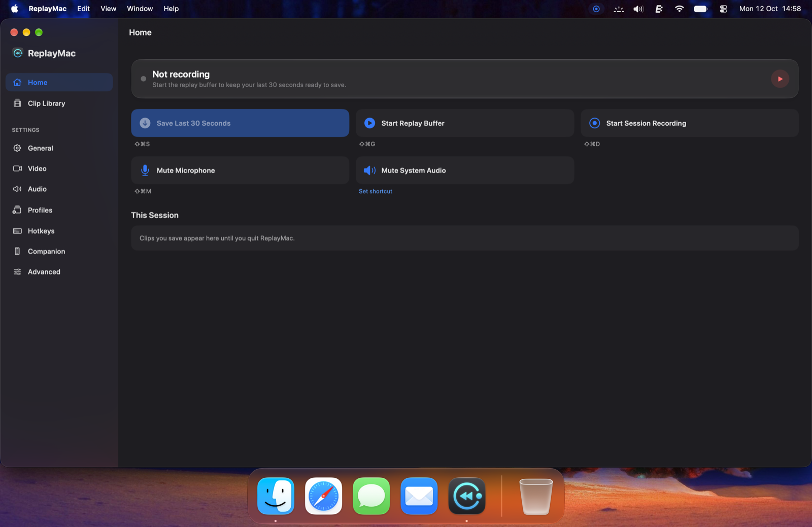Mute system audio

(465, 170)
